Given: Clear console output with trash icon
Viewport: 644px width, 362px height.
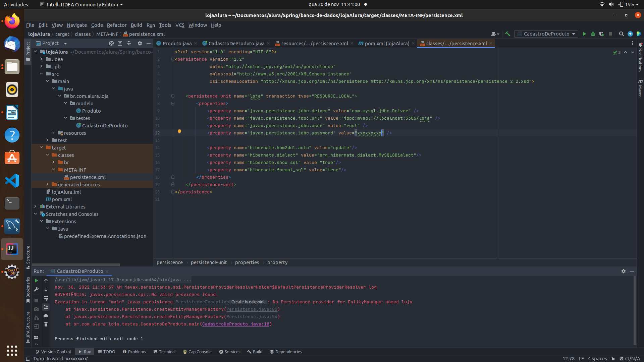Looking at the screenshot, I should pos(46,324).
